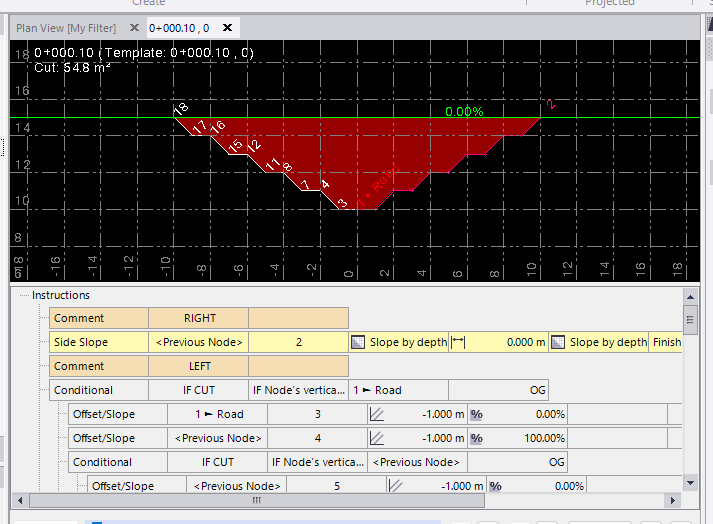
Task: Click the slope icon in node 4 row
Action: pos(378,438)
